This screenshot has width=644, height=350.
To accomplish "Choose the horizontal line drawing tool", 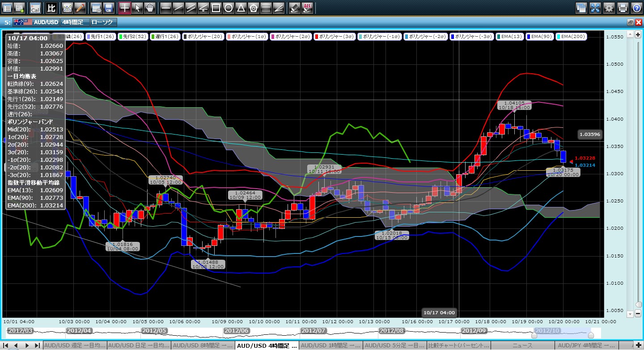I will pyautogui.click(x=165, y=8).
